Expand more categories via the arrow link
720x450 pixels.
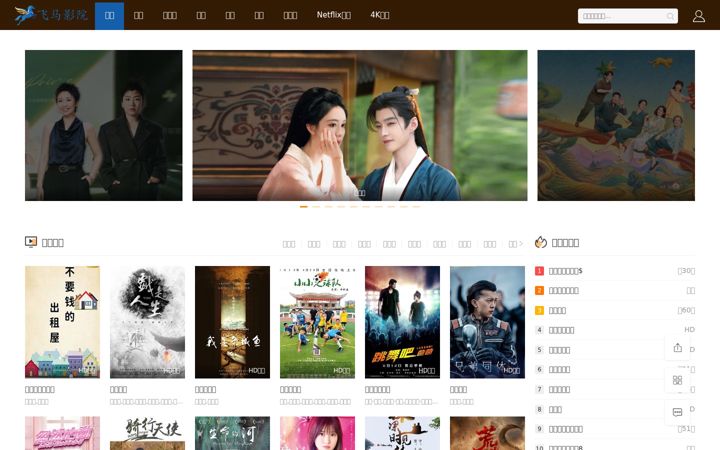(516, 244)
